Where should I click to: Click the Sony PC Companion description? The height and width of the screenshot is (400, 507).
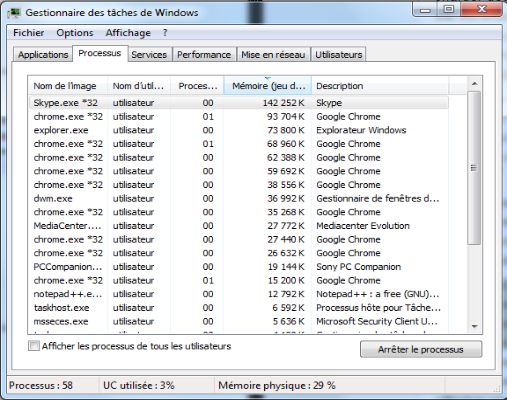(x=358, y=267)
